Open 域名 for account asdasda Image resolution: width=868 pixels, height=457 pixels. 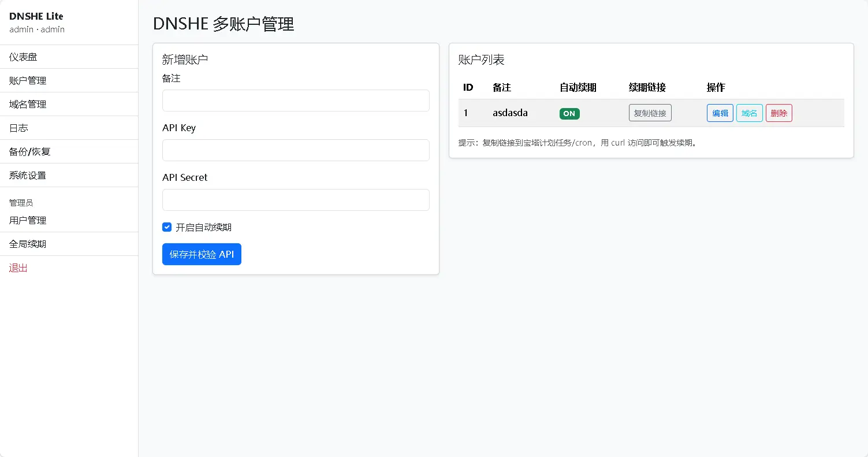[749, 113]
